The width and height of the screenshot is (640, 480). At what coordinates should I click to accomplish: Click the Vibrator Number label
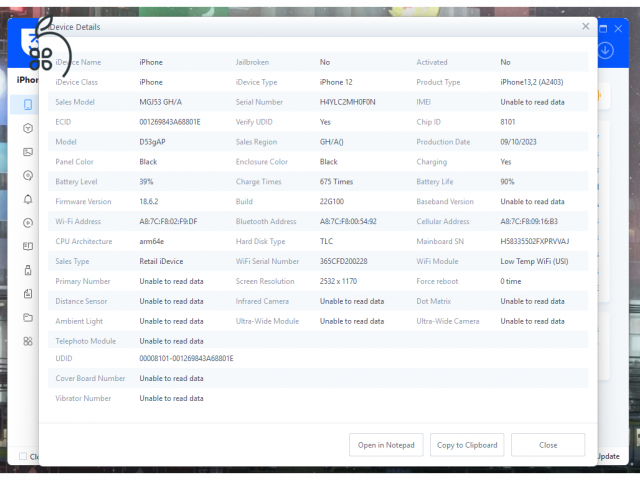tap(83, 398)
